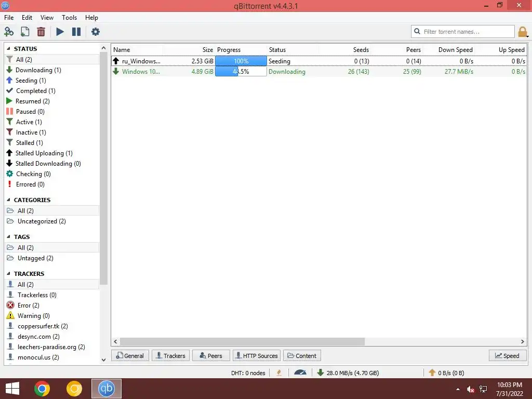Click the lock UI padlock icon
Screen dimensions: 532x399
(x=523, y=32)
